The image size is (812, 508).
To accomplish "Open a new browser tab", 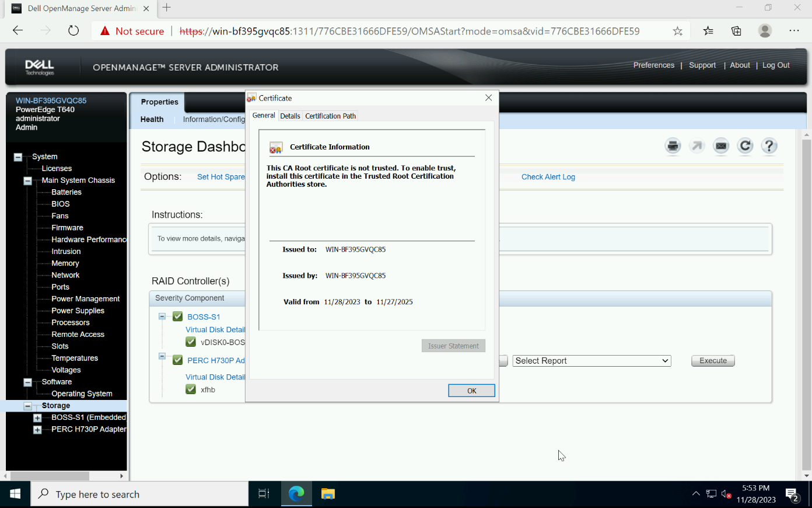I will tap(167, 8).
